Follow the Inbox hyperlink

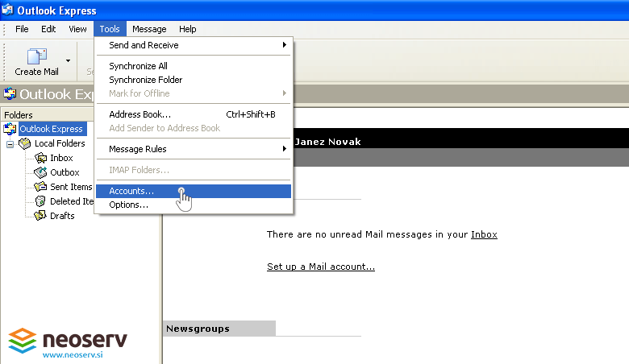[x=484, y=234]
